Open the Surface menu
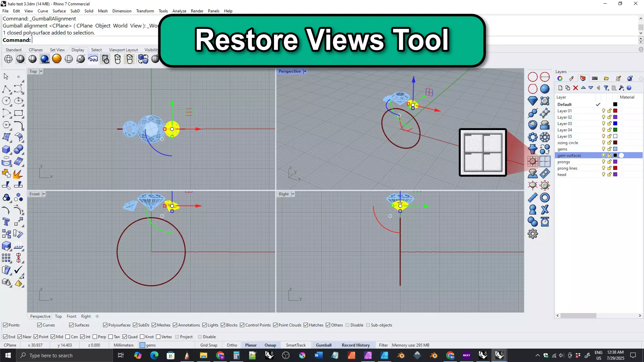The height and width of the screenshot is (362, 644). [x=59, y=11]
